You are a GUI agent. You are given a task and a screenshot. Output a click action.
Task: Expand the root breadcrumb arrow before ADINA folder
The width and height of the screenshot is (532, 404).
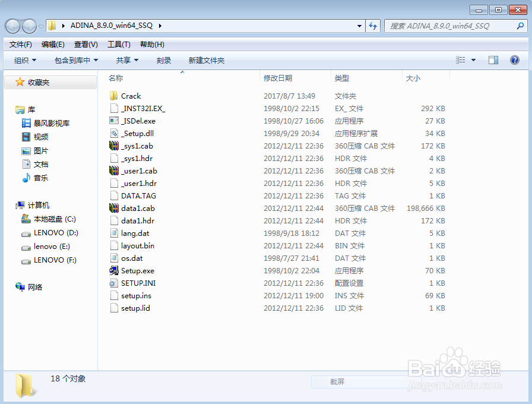pos(64,26)
